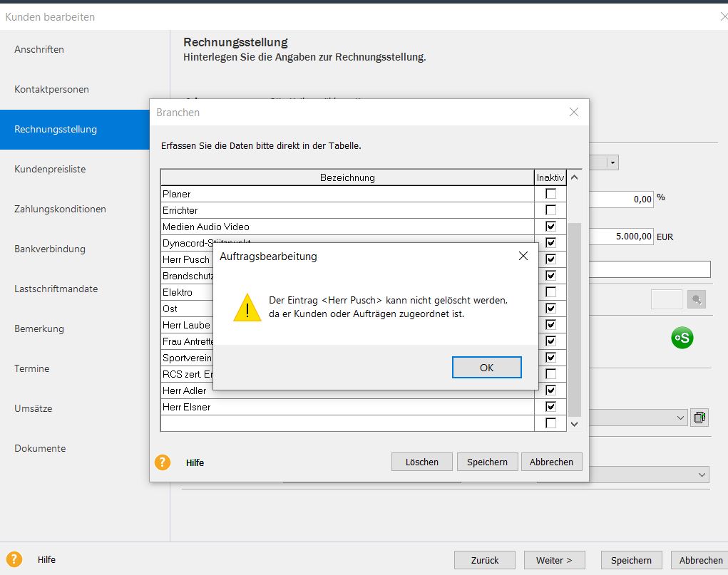The width and height of the screenshot is (728, 575).
Task: Toggle Inaktiv checkbox for Elektro row
Action: (550, 292)
